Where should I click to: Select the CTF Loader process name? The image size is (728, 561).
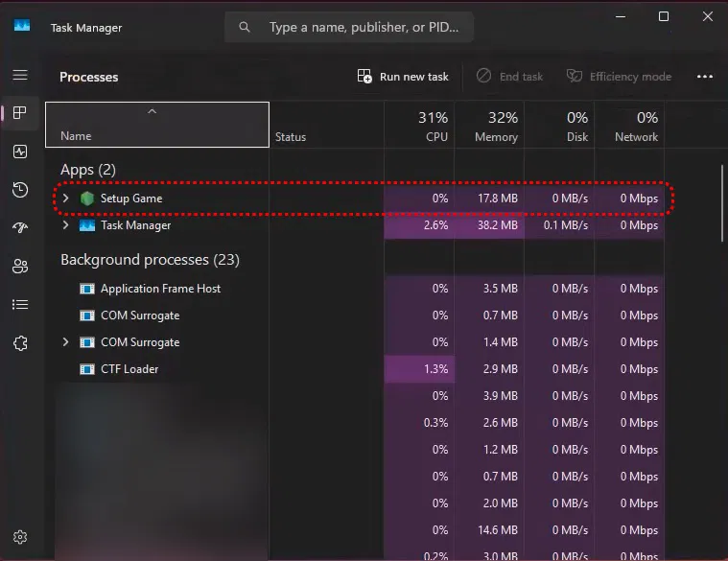pyautogui.click(x=129, y=369)
